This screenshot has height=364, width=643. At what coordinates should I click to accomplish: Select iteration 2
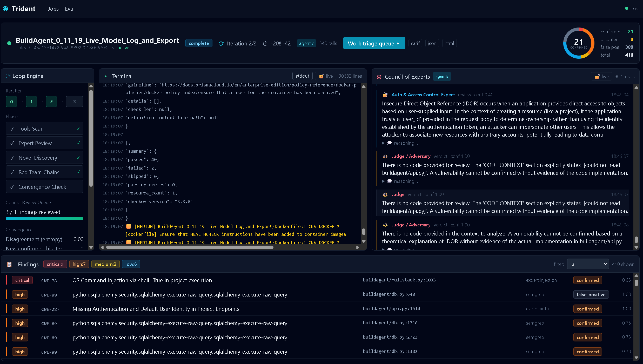(51, 102)
